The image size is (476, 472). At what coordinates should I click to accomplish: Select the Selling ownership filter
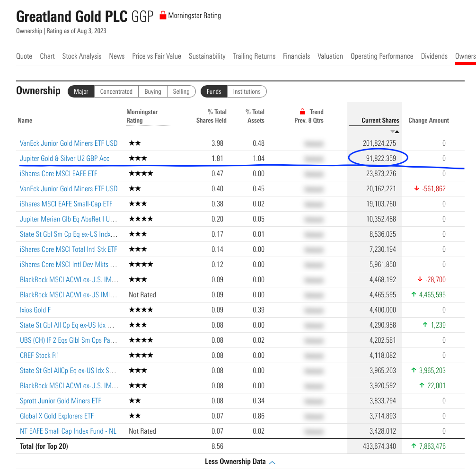181,91
